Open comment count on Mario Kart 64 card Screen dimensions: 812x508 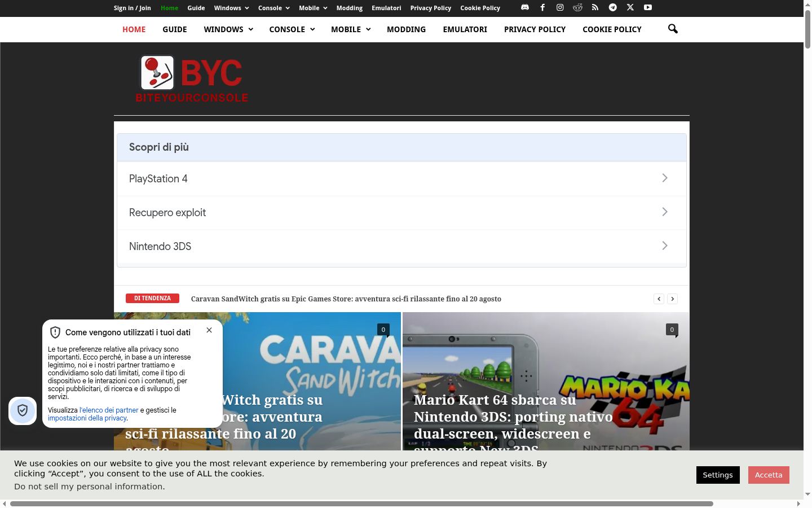coord(672,330)
